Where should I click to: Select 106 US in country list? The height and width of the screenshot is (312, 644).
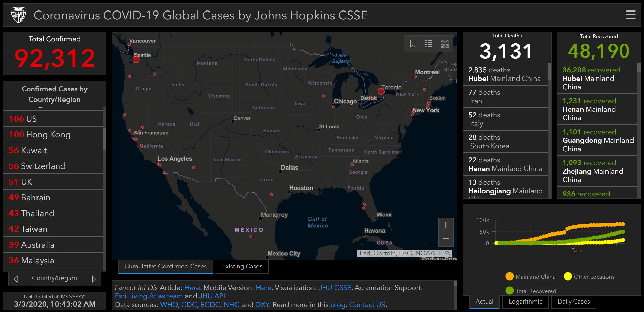[x=53, y=119]
